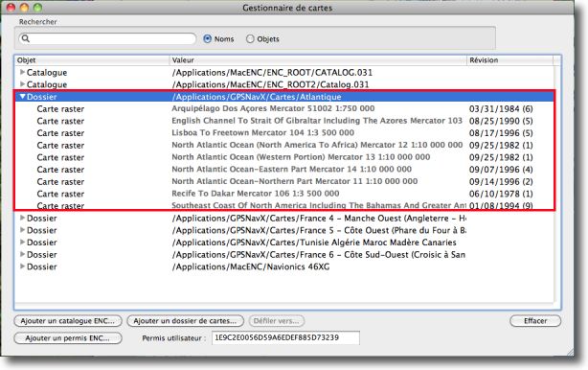Select English Channel To Strait Of Gibraltar row
This screenshot has width=588, height=370.
pos(284,121)
